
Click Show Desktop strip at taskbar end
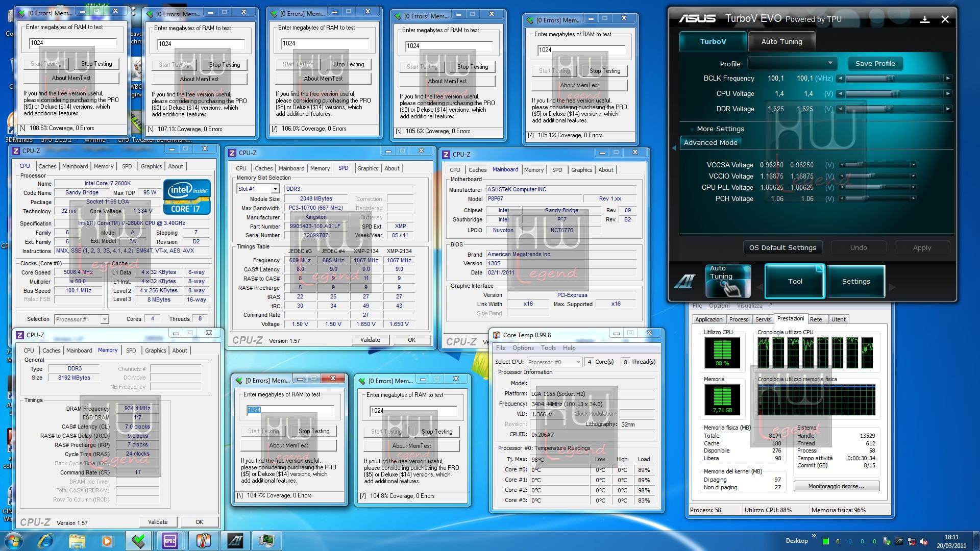point(976,541)
